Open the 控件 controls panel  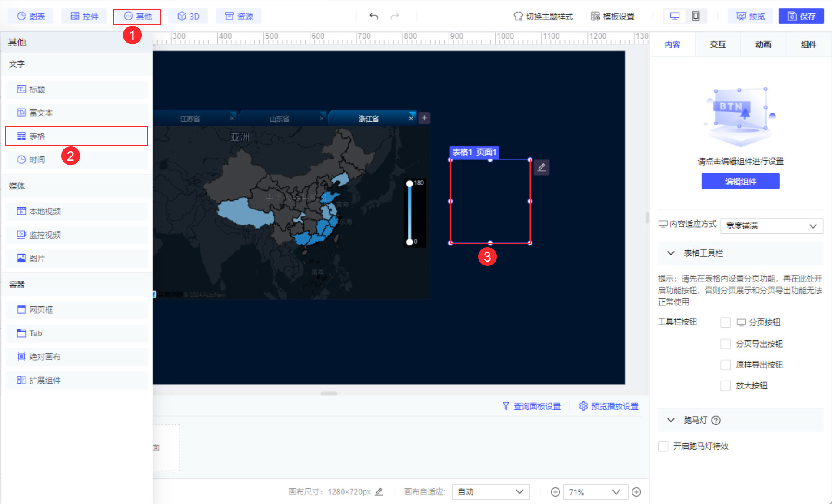84,16
